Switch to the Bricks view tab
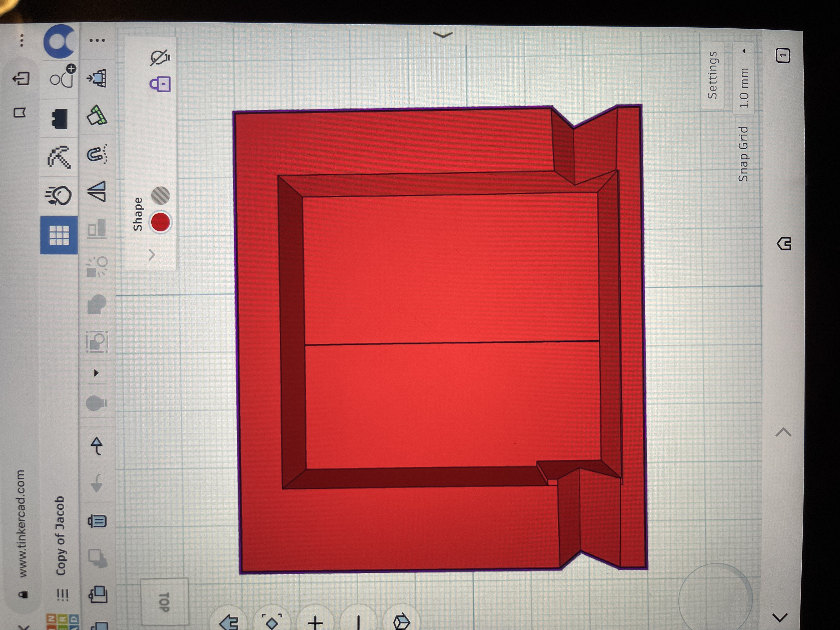Viewport: 840px width, 630px height. 60,119
